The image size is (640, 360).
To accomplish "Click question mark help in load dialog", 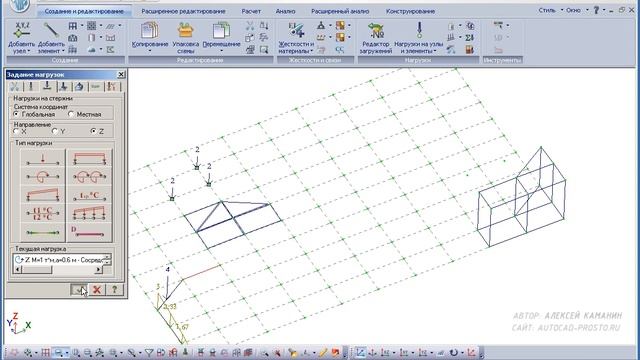I will tap(114, 290).
